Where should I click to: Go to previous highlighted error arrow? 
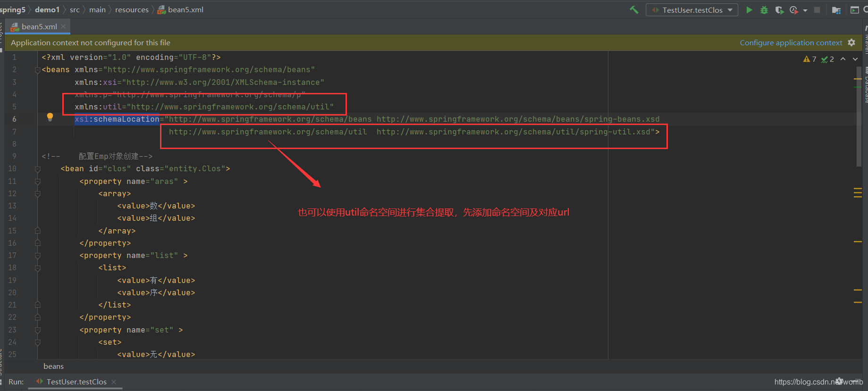click(843, 59)
